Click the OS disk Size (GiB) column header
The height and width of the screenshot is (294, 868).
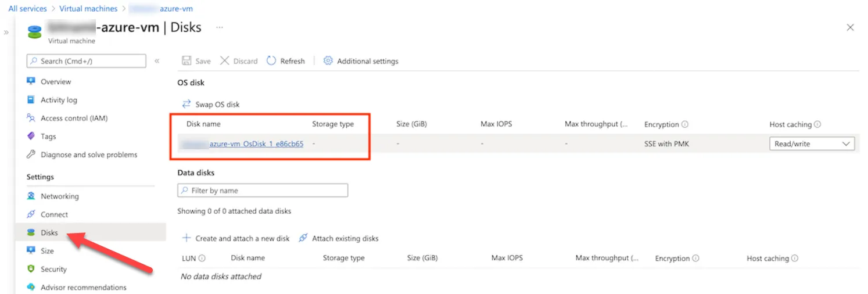pos(412,124)
